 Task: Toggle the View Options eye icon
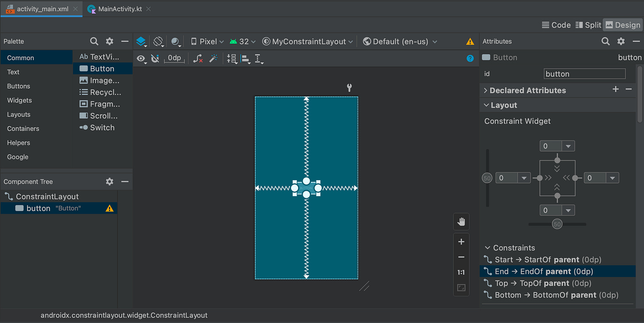[141, 58]
